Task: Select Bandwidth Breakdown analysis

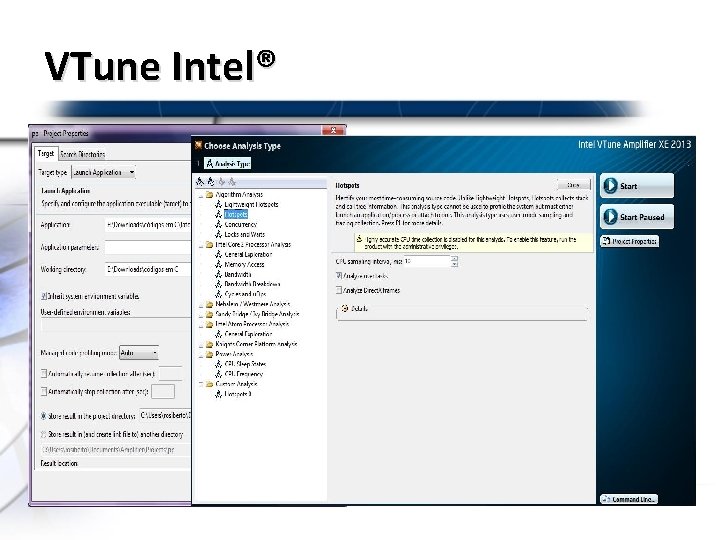Action: pos(252,284)
